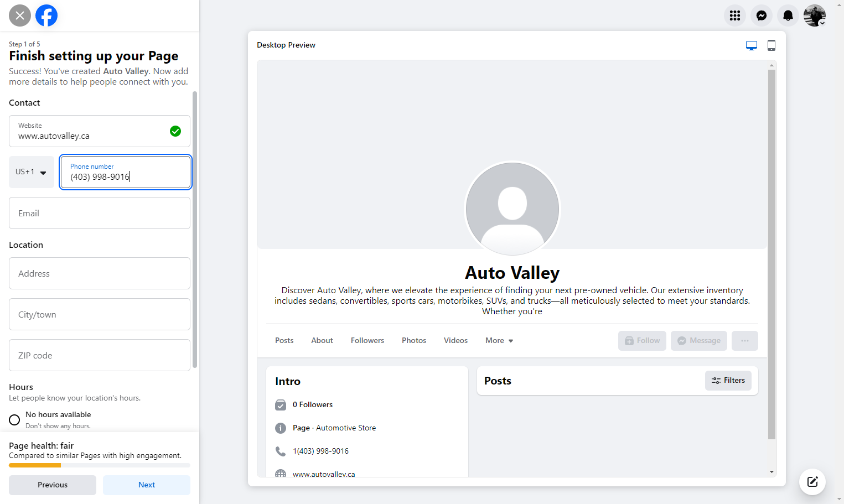Click the followers icon in Intro
844x504 pixels.
point(281,405)
